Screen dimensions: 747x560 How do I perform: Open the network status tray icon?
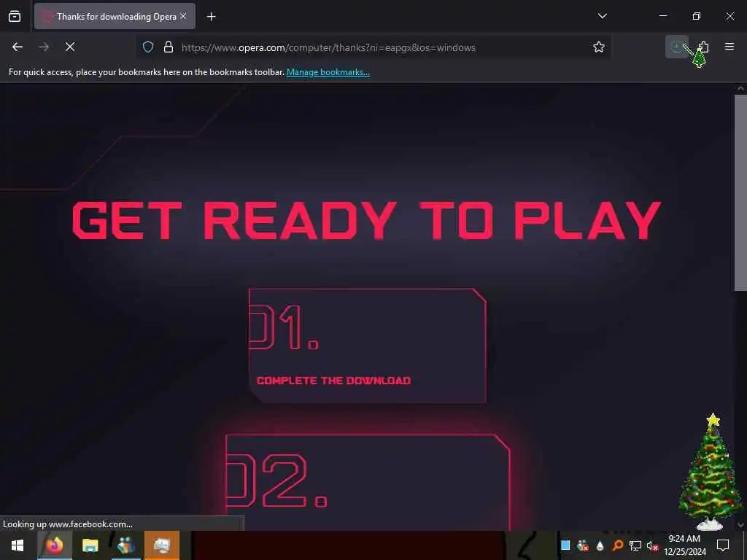[x=635, y=545]
